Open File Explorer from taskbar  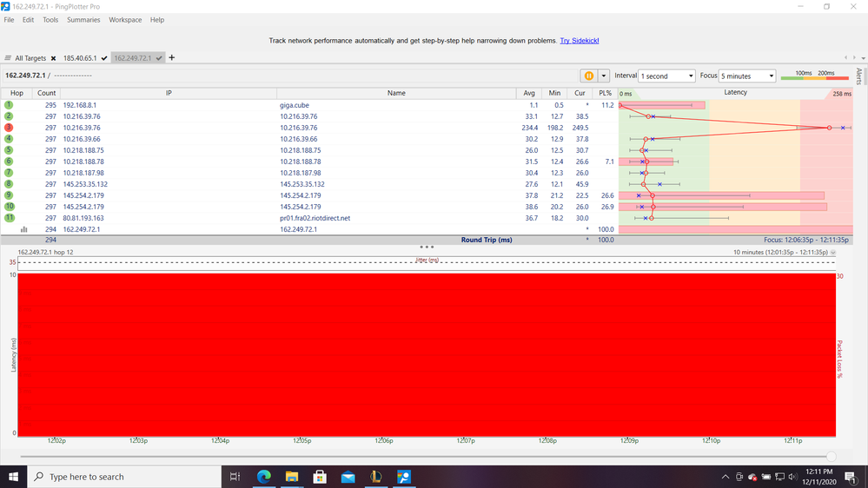(292, 477)
